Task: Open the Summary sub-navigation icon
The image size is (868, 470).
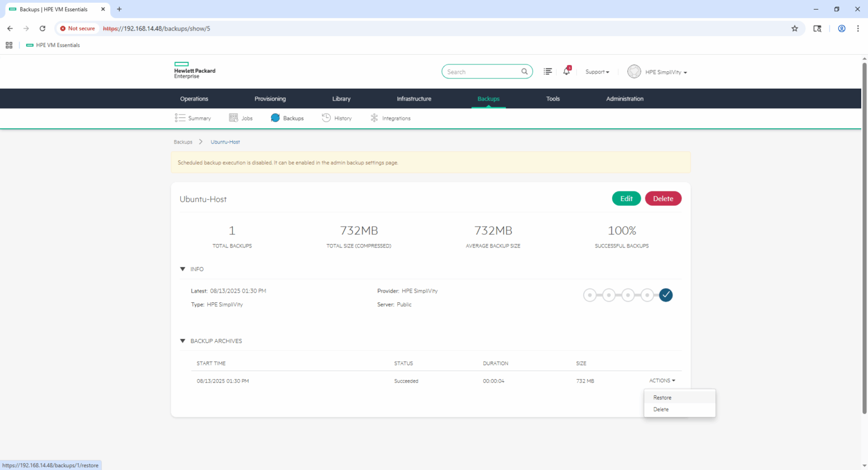Action: (x=180, y=118)
